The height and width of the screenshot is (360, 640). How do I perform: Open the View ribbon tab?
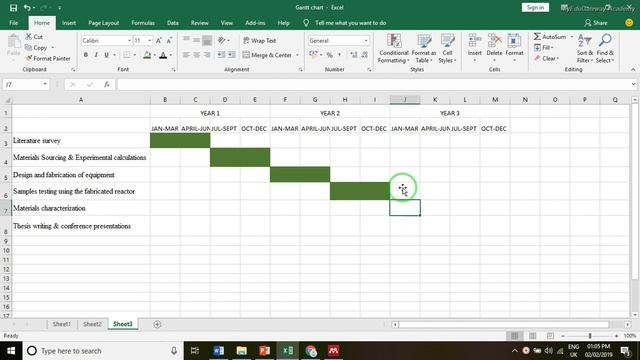click(x=227, y=23)
